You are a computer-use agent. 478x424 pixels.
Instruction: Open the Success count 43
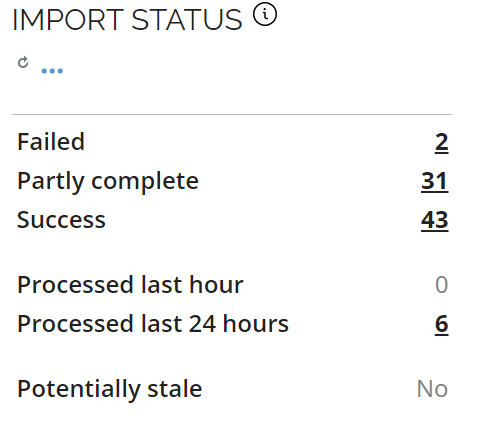pos(434,220)
